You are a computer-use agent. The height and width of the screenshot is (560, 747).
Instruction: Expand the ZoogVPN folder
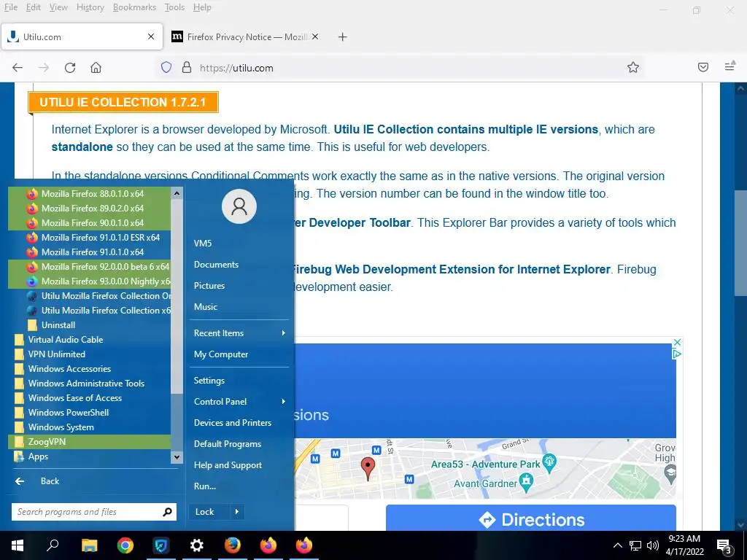[89, 442]
